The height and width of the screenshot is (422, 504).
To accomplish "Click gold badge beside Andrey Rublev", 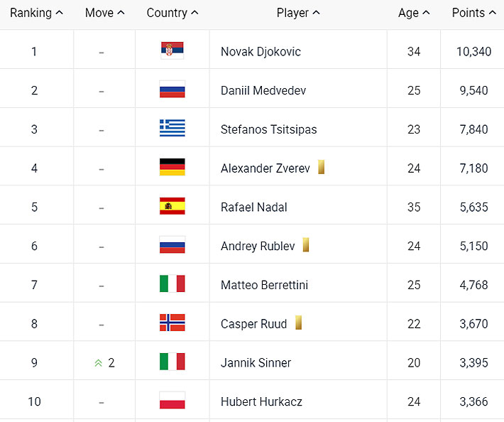I will point(306,245).
